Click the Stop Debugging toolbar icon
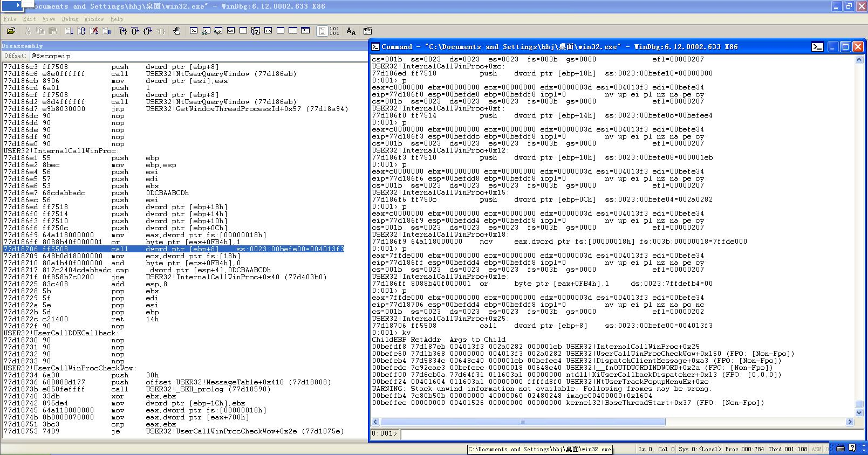868x455 pixels. (x=94, y=31)
